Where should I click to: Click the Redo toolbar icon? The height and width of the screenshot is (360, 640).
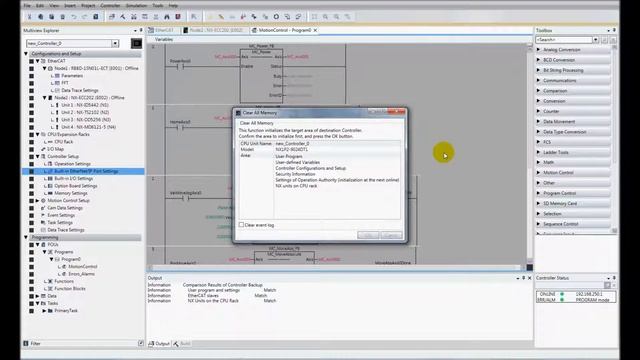point(84,17)
